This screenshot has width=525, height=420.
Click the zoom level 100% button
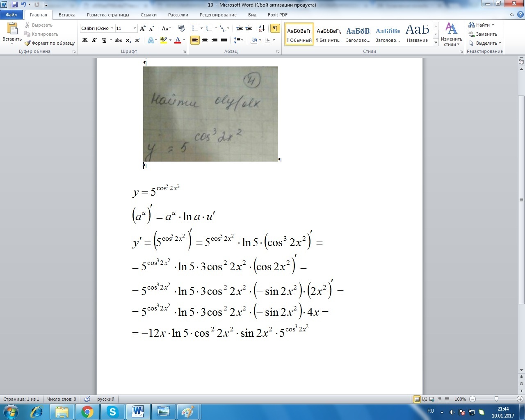pyautogui.click(x=460, y=399)
